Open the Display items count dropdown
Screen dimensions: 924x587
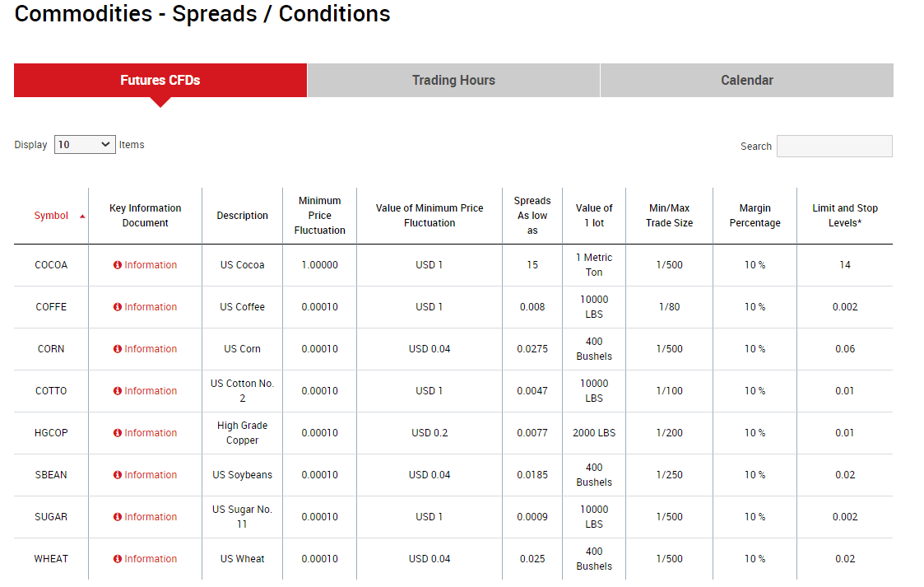[85, 144]
